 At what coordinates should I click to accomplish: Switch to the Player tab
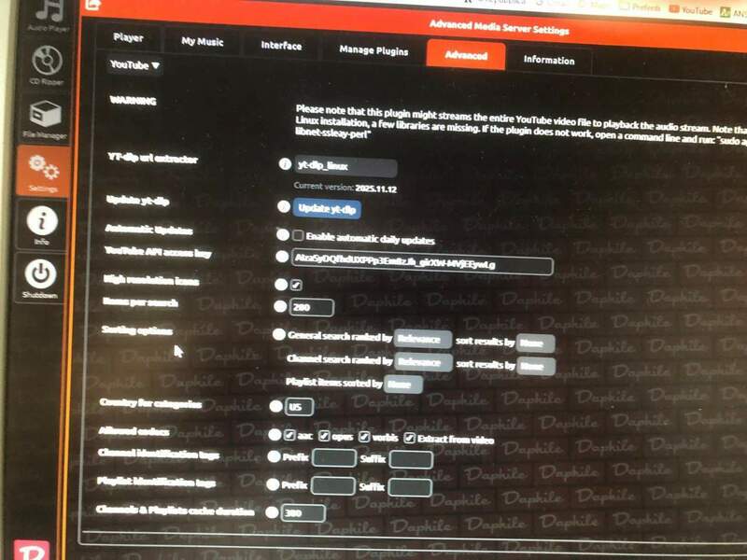click(128, 37)
